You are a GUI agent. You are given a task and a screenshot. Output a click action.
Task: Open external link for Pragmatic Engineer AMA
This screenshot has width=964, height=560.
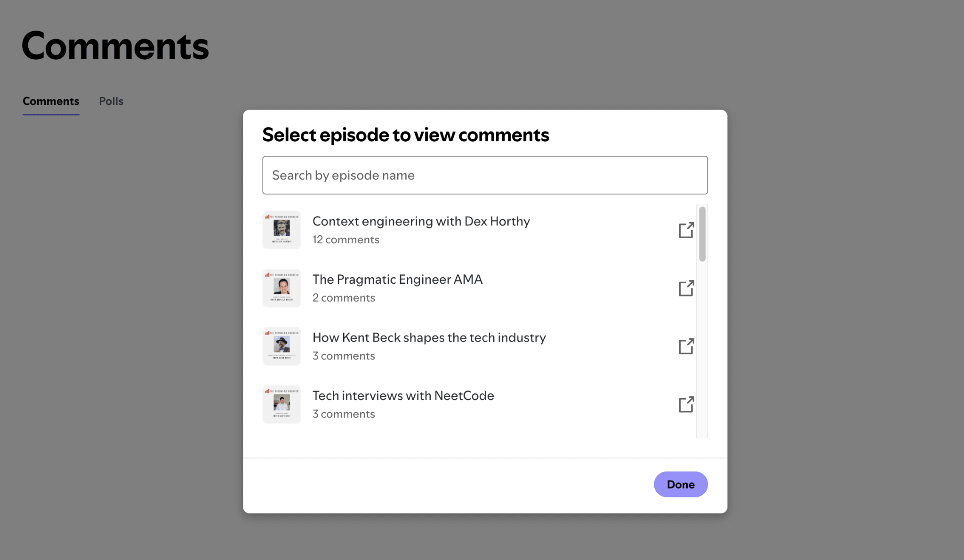click(686, 288)
